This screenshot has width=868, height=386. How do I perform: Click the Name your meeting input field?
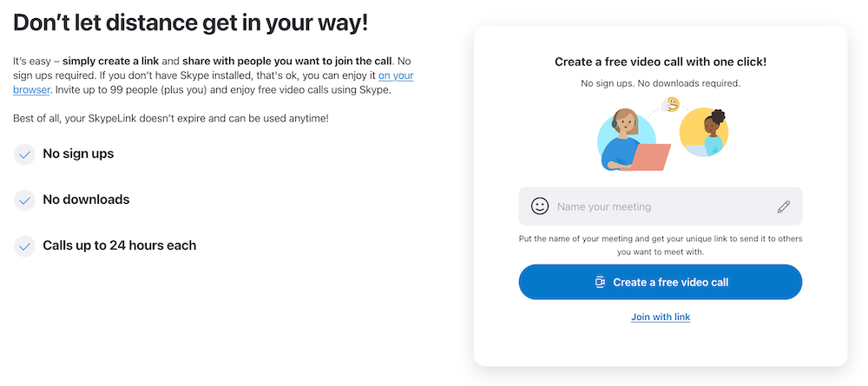click(660, 206)
